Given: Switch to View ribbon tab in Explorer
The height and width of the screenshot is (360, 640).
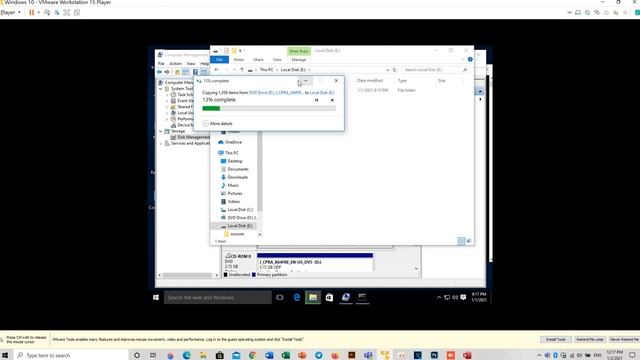Looking at the screenshot, I should (x=277, y=60).
